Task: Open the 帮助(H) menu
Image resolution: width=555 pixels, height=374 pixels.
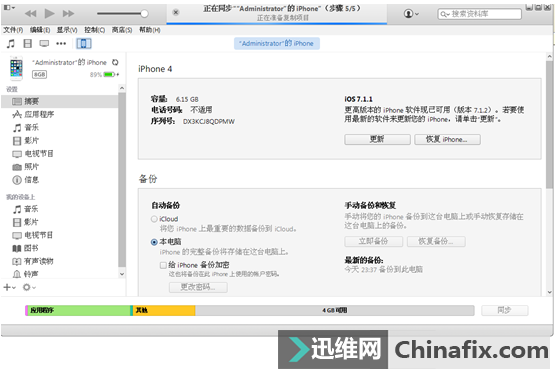Action: click(149, 30)
